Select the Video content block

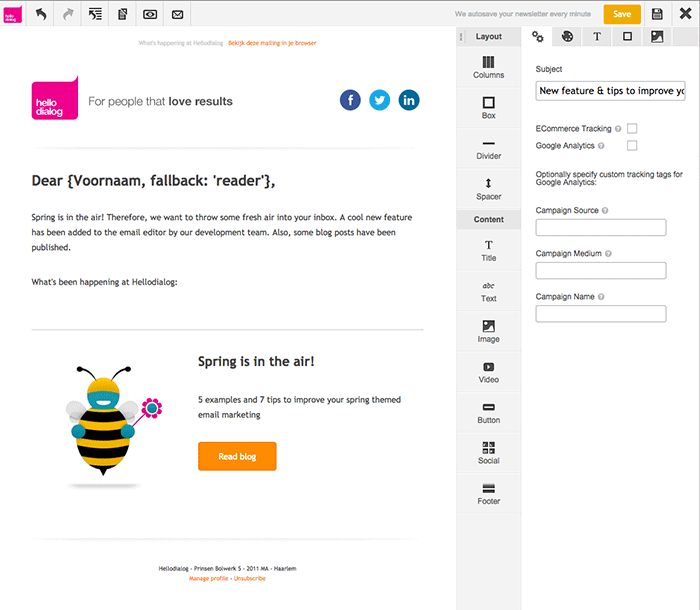(488, 373)
